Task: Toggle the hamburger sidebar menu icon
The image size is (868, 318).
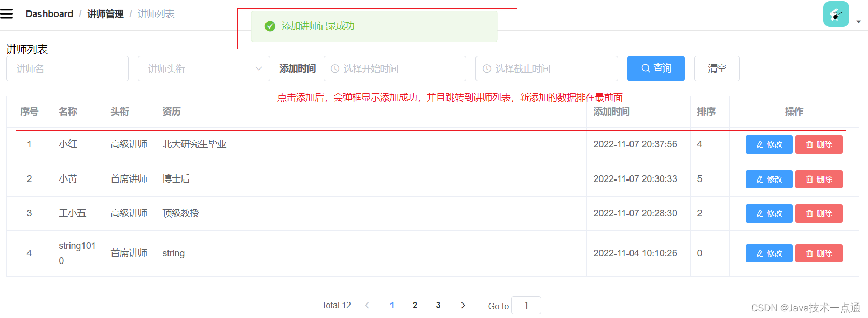Action: tap(7, 14)
